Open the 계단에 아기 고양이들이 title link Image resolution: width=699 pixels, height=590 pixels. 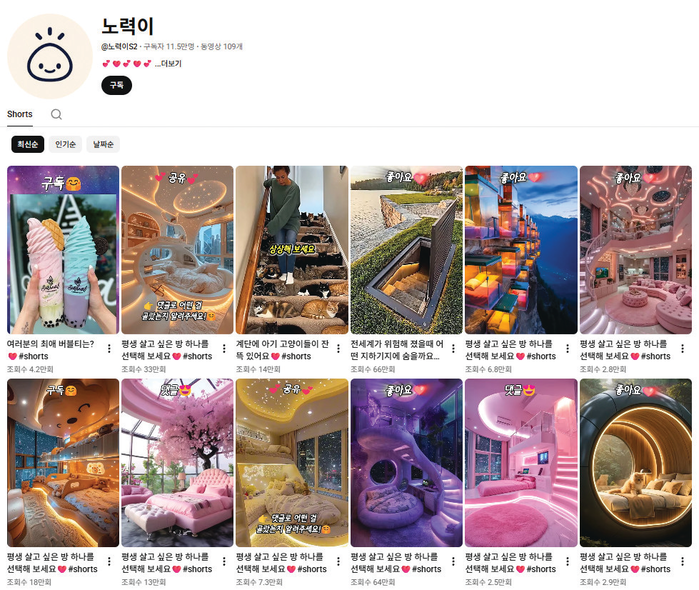click(x=282, y=350)
